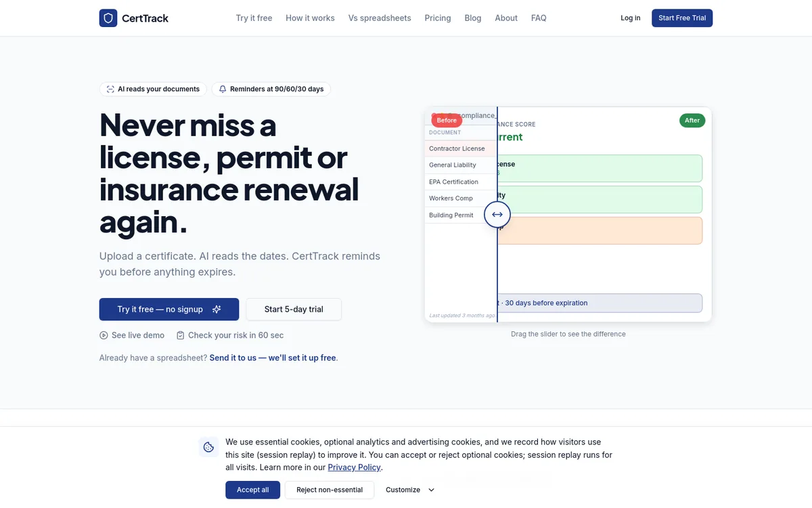The image size is (812, 508).
Task: Click the comparison slider arrows handle
Action: (497, 215)
